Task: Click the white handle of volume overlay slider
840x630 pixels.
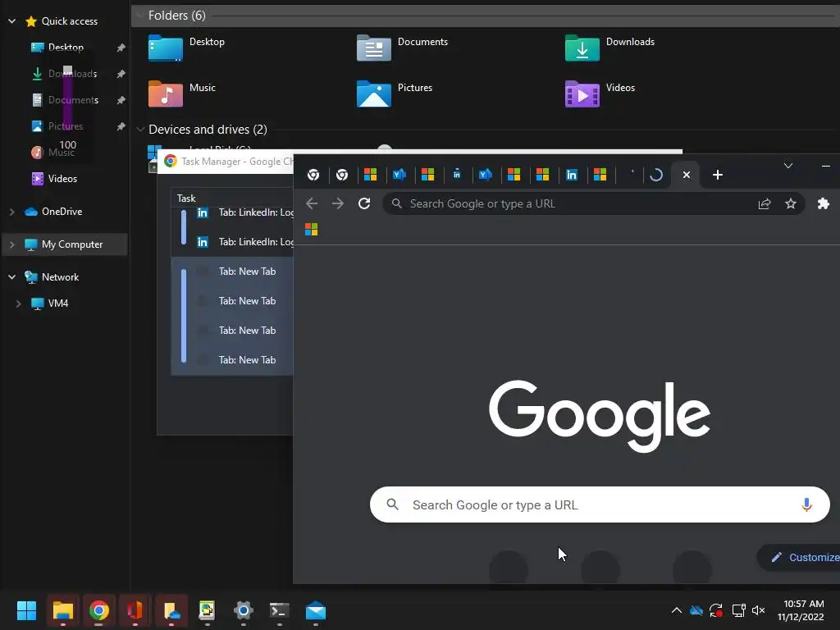Action: click(x=67, y=70)
